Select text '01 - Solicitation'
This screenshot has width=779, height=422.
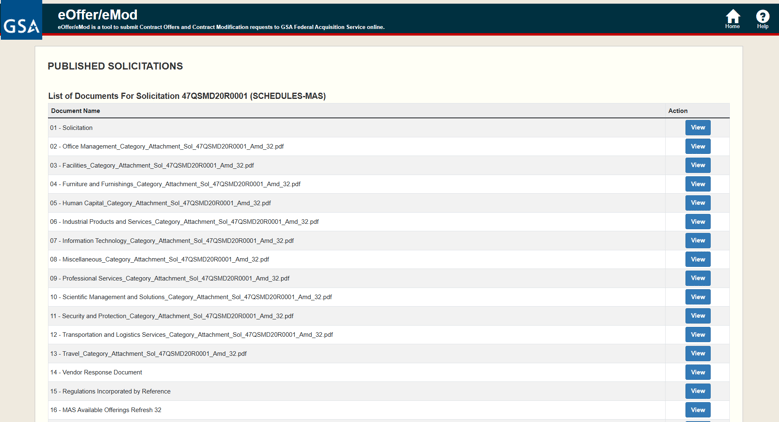[x=71, y=128]
